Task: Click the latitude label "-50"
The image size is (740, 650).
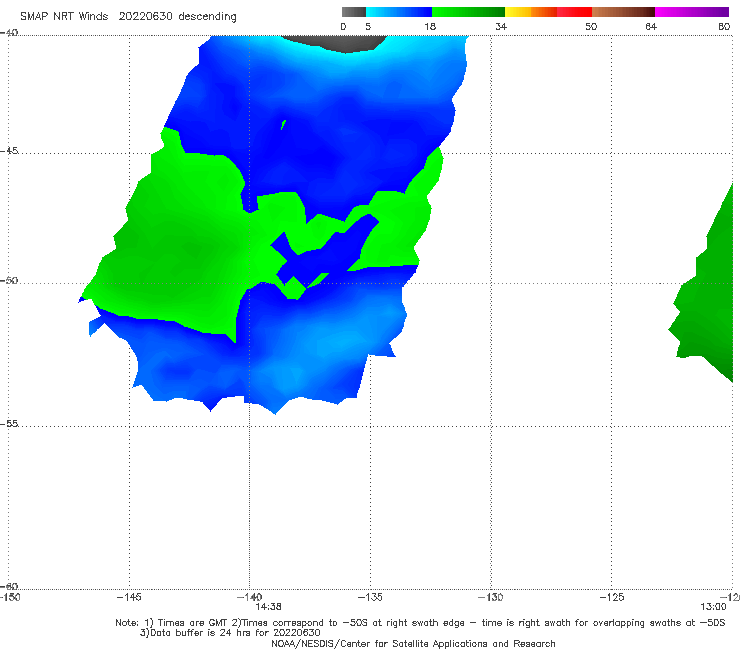Action: coord(9,280)
